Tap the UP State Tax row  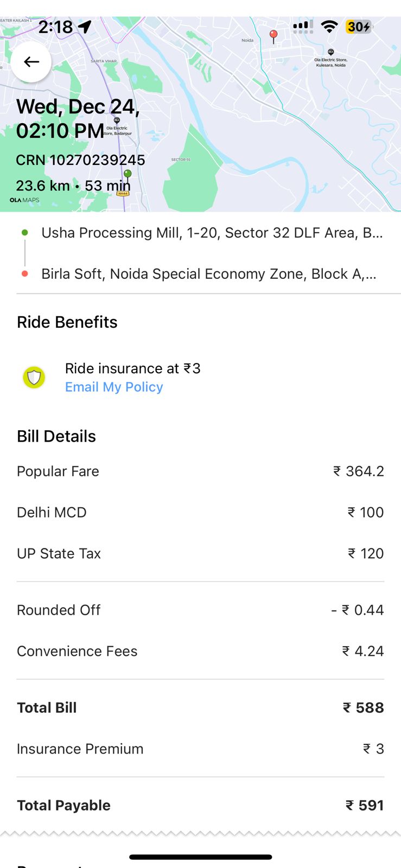(x=200, y=553)
